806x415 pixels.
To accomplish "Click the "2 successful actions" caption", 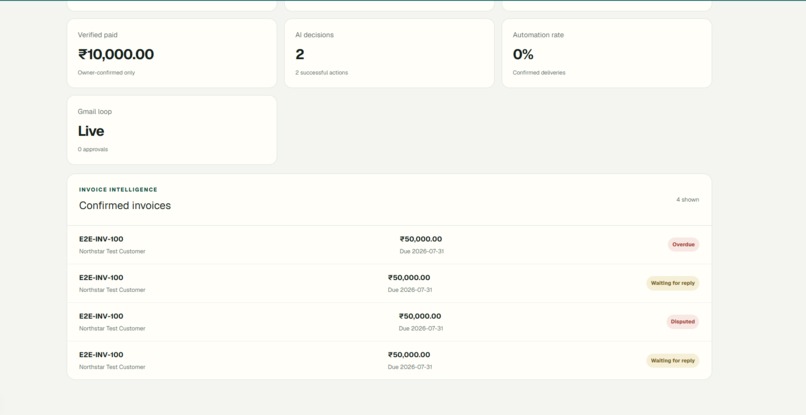I will (322, 73).
